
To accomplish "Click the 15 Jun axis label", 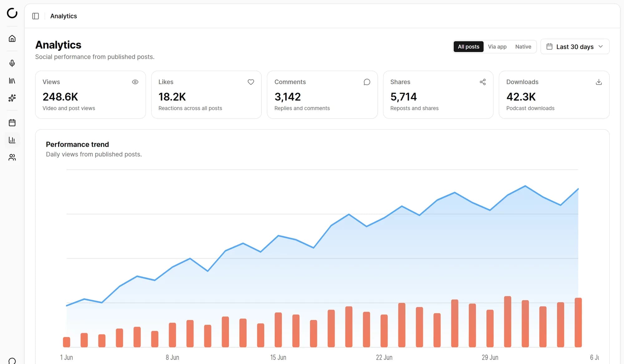I will (x=278, y=357).
